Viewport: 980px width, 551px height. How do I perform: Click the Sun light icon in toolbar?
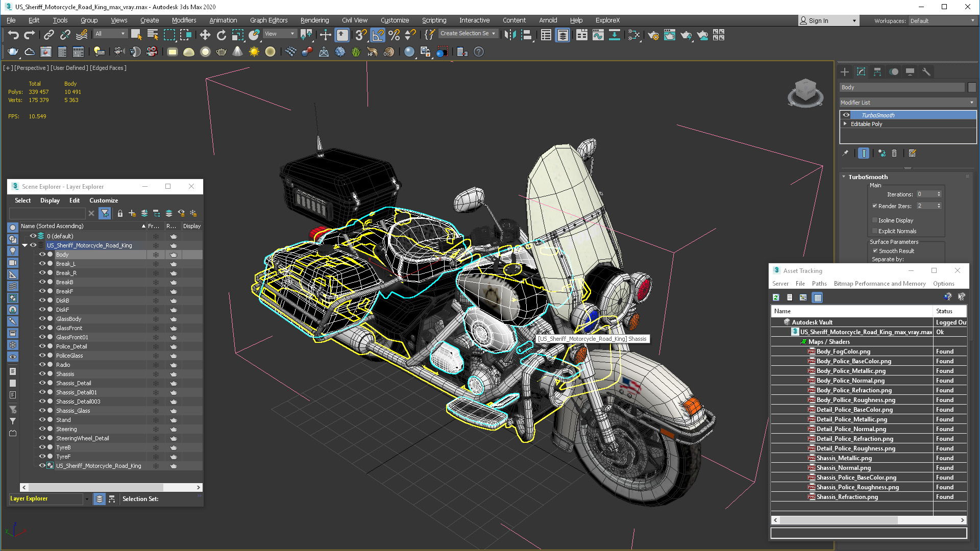pyautogui.click(x=254, y=52)
